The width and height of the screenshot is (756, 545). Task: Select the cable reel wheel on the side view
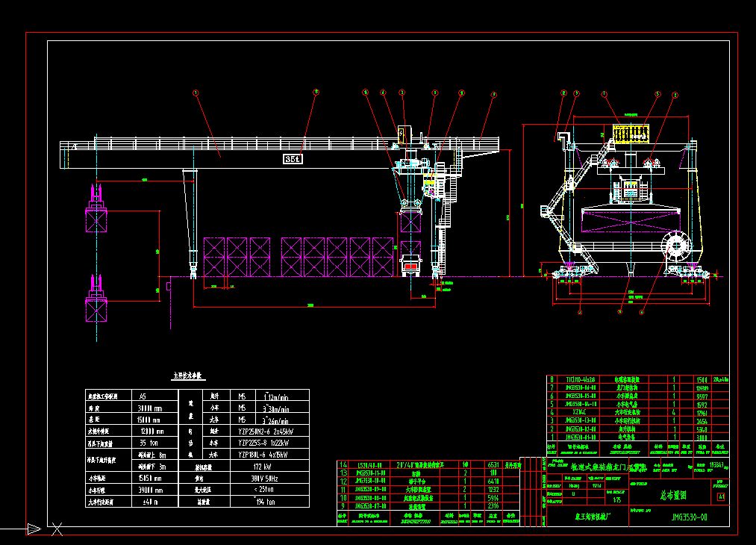676,246
